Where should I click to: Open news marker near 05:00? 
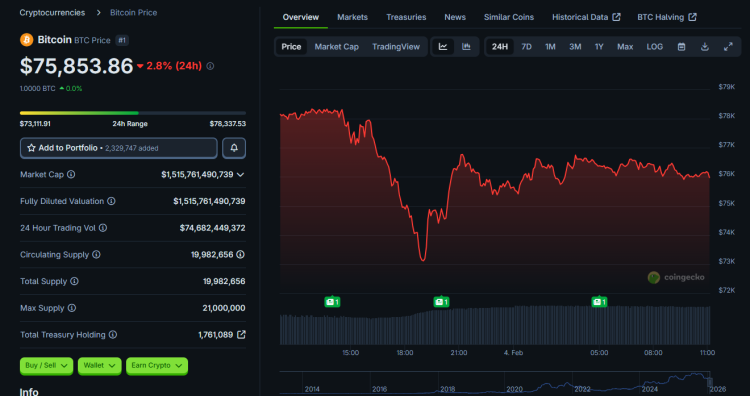599,302
